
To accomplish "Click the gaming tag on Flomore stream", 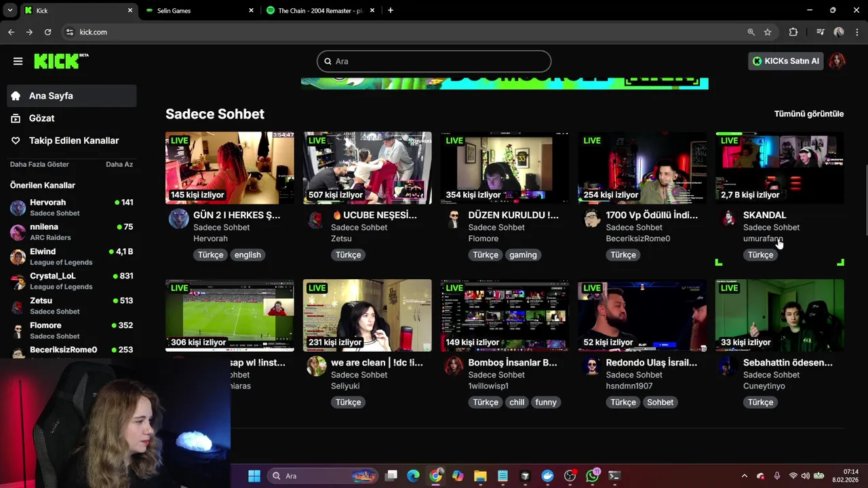I will click(523, 255).
